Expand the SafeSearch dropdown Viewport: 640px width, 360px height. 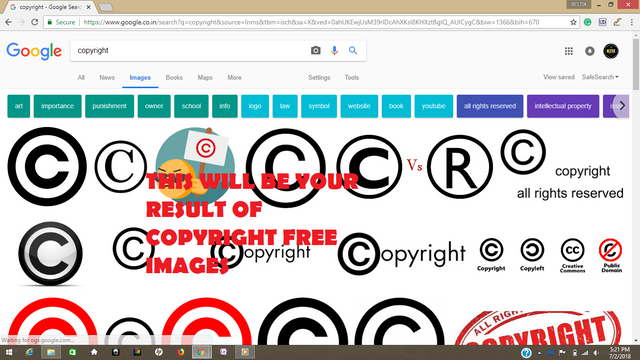(x=600, y=77)
